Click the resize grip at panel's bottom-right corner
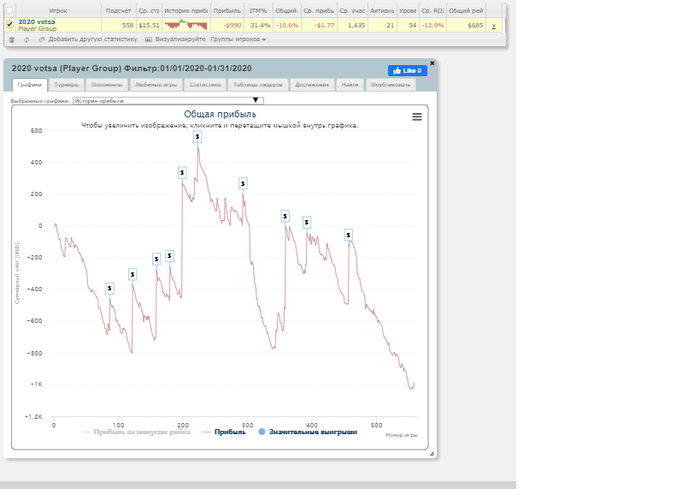Image resolution: width=700 pixels, height=489 pixels. (432, 454)
